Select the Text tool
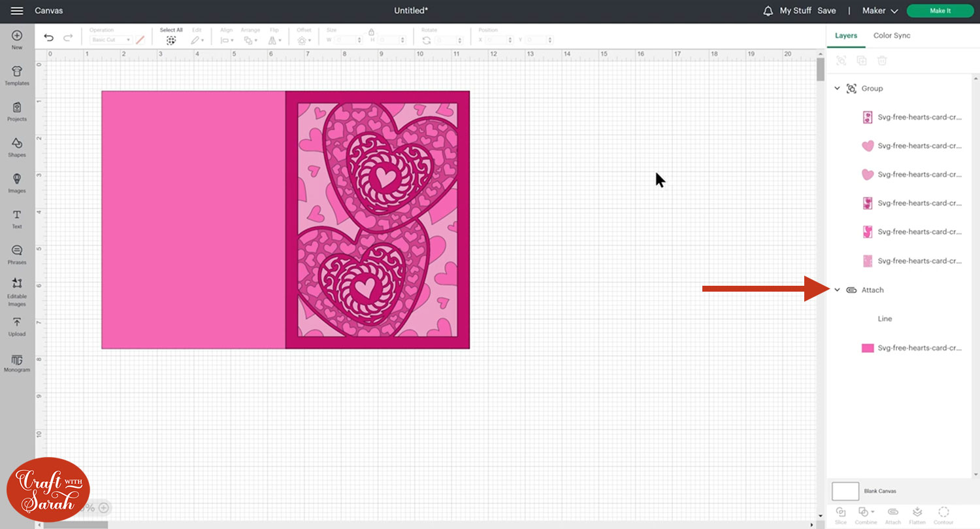The image size is (980, 529). point(17,218)
